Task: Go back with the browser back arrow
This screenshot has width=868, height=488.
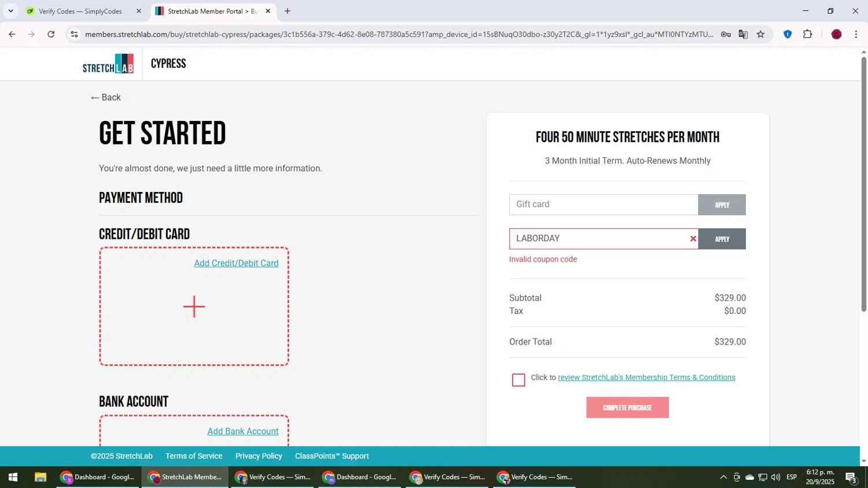Action: pos(12,34)
